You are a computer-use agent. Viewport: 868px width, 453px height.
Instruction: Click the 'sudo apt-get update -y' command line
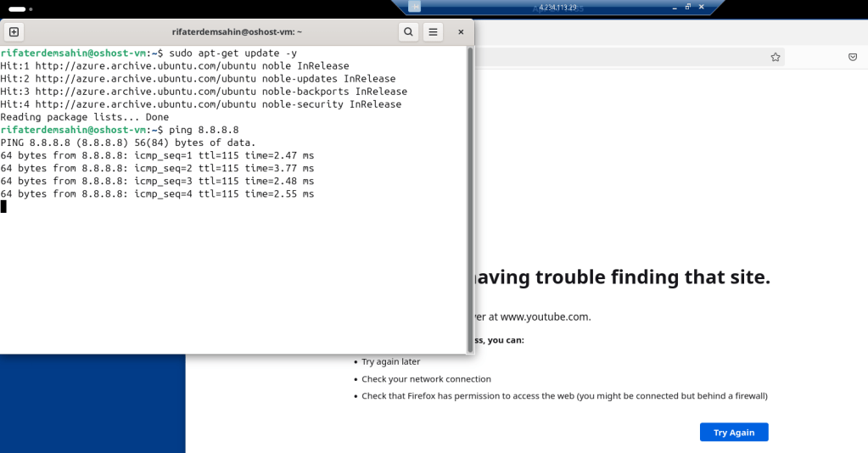pos(148,53)
